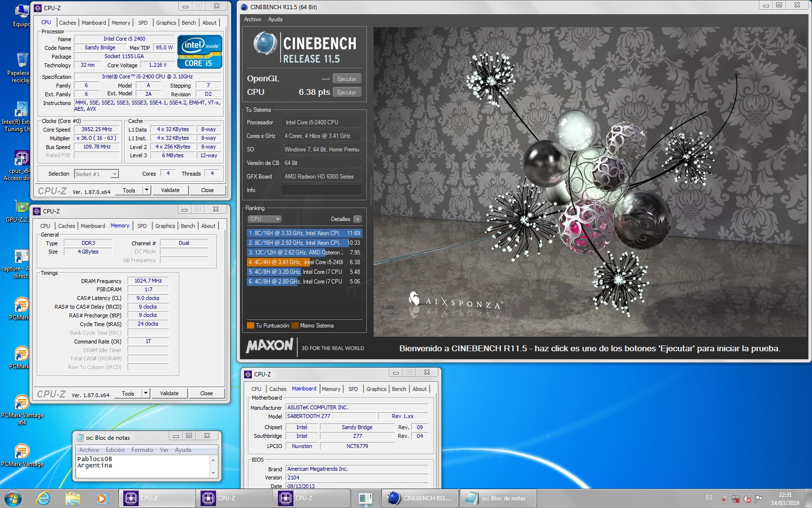812x508 pixels.
Task: Expand Tools arrow in CPU window
Action: tap(146, 190)
